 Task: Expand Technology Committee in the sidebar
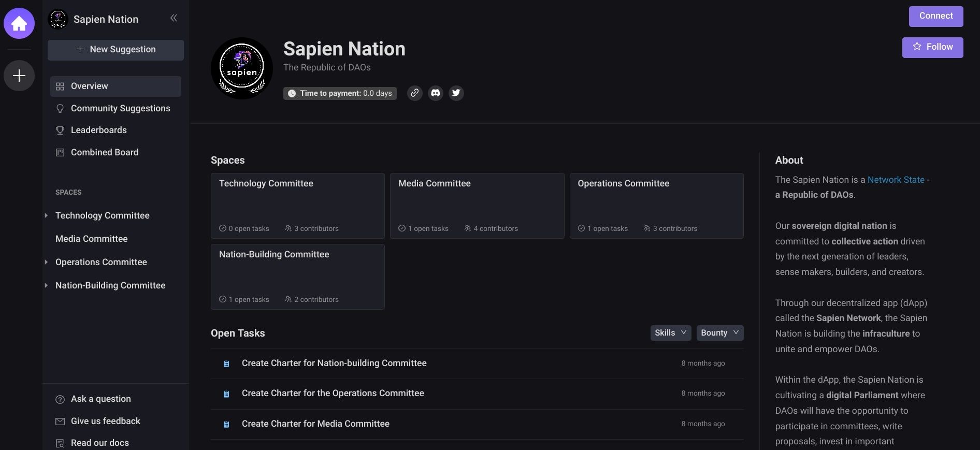point(46,215)
